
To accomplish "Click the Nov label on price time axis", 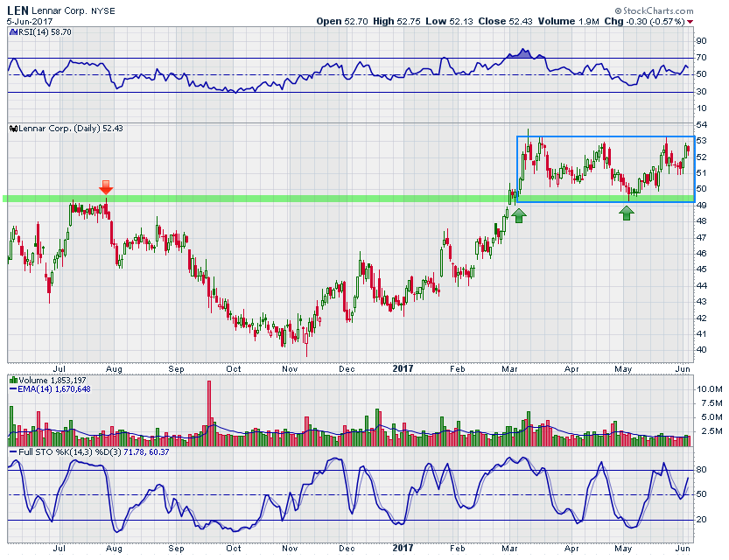I will (288, 368).
